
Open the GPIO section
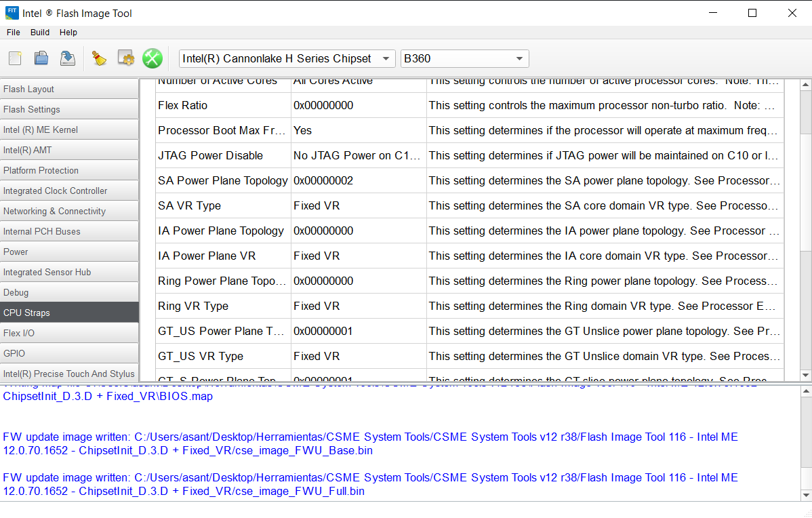tap(69, 353)
